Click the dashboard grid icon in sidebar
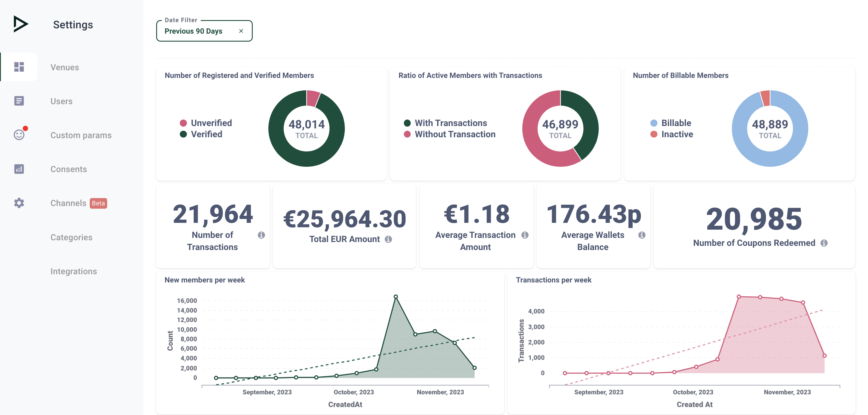The height and width of the screenshot is (415, 868). tap(19, 67)
